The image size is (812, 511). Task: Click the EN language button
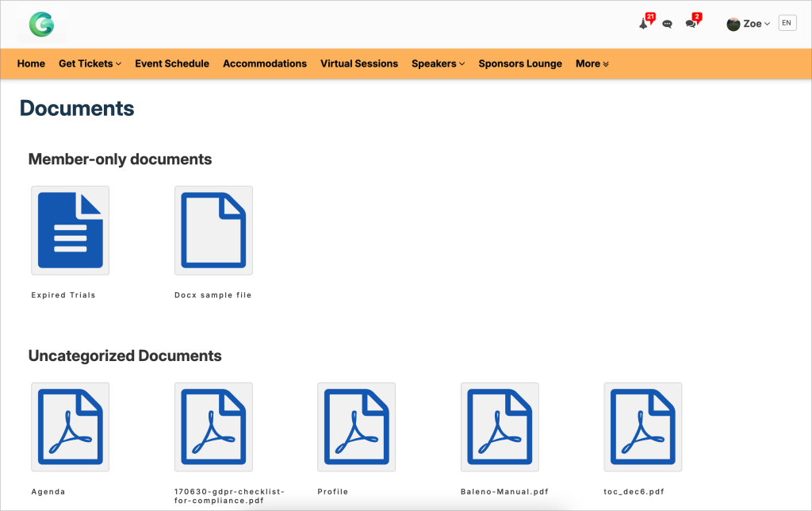click(x=787, y=23)
